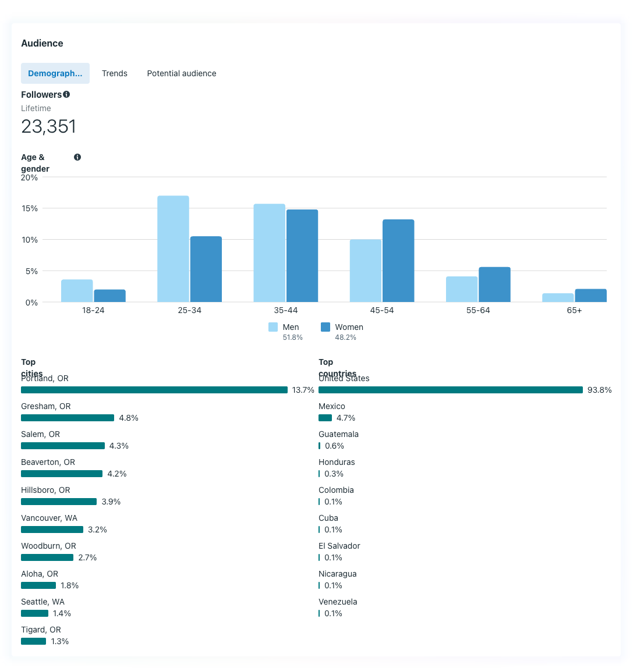Toggle the Men legend swatch

click(273, 327)
